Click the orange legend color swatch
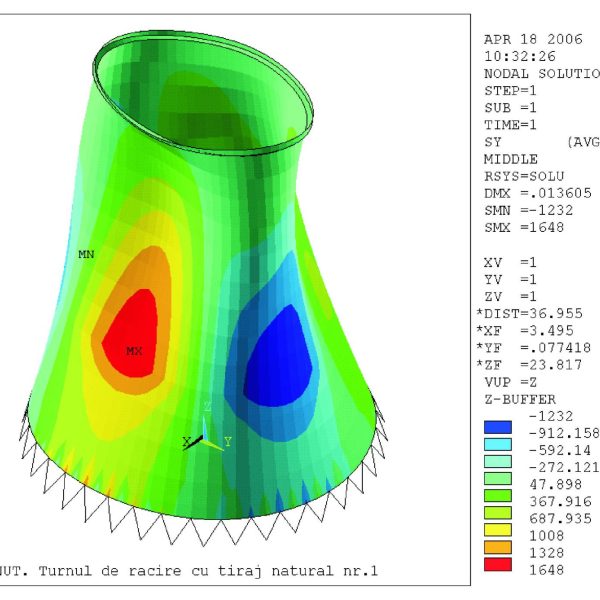Viewport: 600px width, 600px height. (497, 551)
